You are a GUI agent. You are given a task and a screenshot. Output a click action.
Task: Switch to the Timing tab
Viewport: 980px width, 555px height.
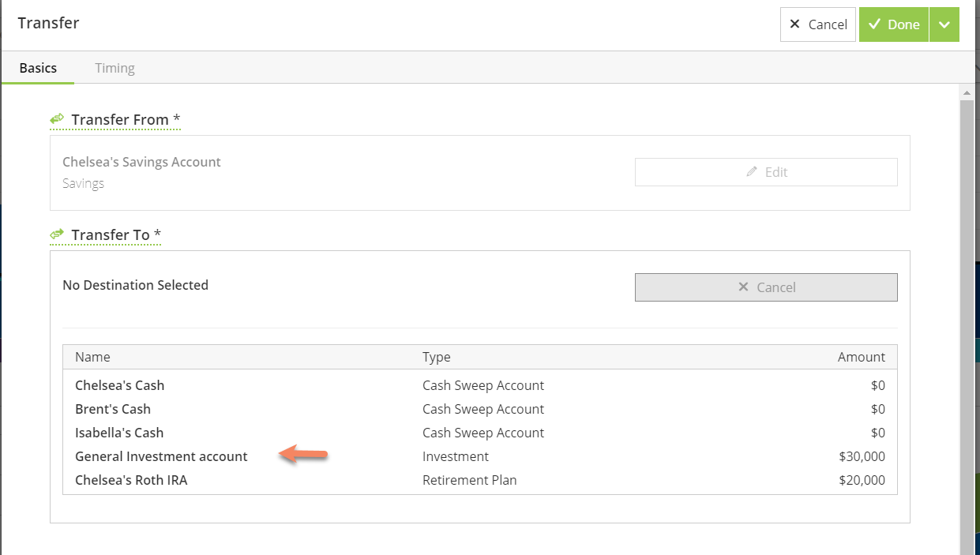(x=115, y=68)
